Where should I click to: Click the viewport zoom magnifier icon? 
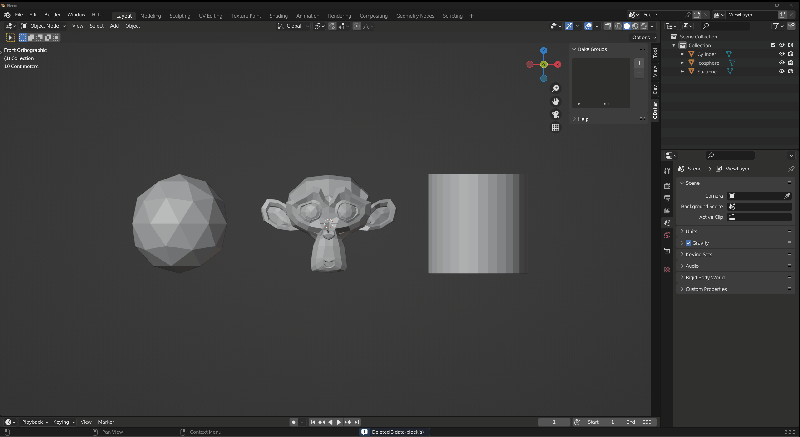pos(556,88)
